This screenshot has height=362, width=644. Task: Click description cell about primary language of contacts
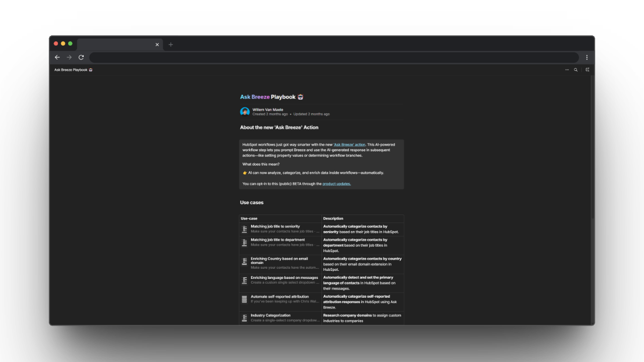pyautogui.click(x=362, y=283)
